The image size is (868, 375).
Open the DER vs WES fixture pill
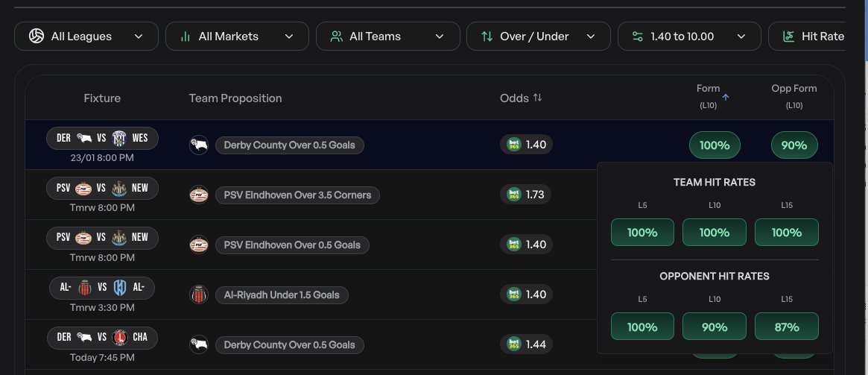point(102,138)
